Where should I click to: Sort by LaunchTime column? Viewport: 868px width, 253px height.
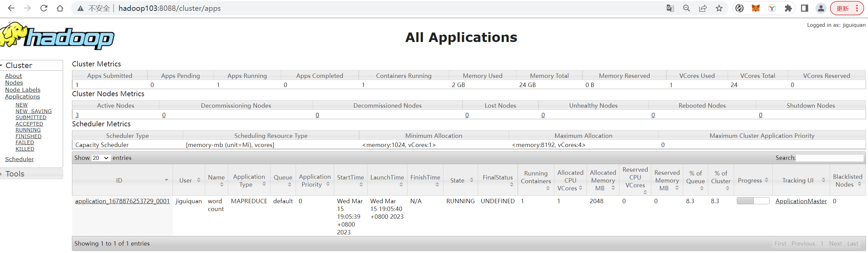[x=401, y=185]
